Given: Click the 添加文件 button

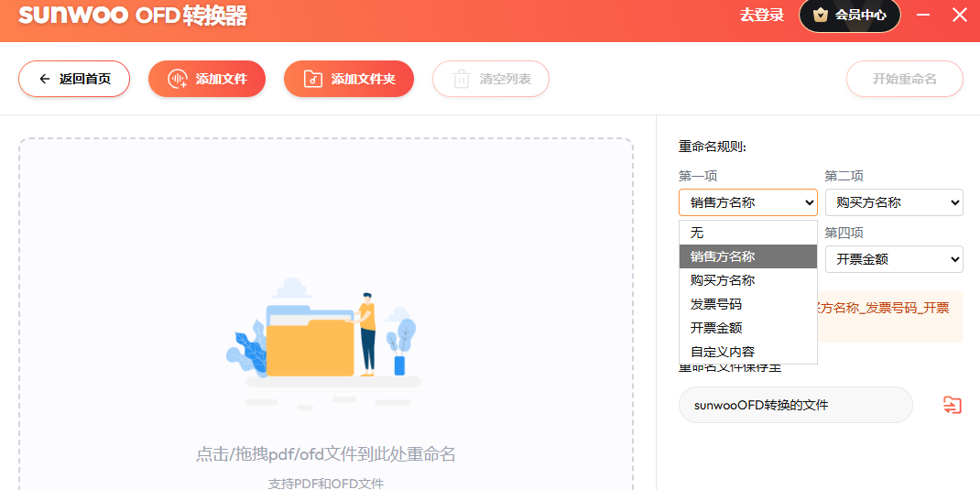Looking at the screenshot, I should (x=207, y=79).
